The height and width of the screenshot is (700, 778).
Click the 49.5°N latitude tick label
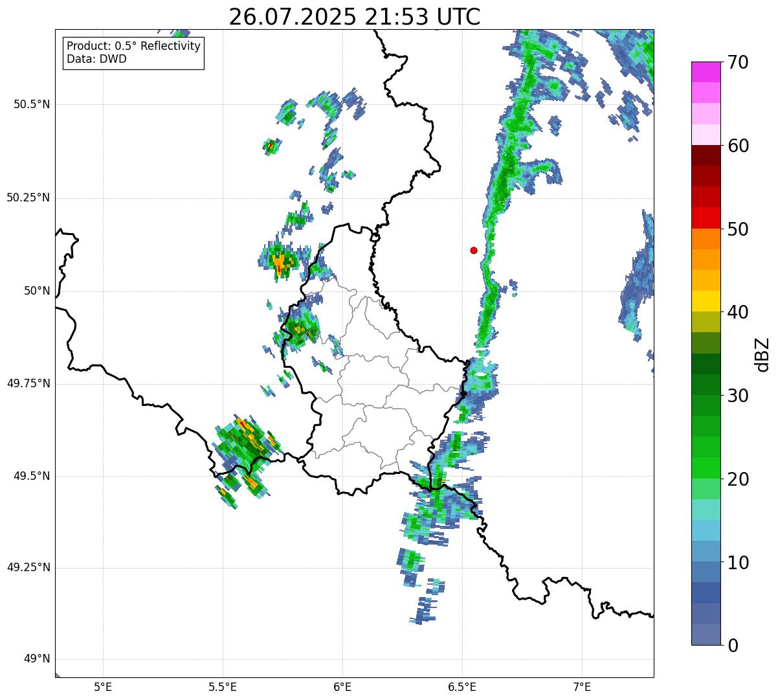[x=32, y=476]
